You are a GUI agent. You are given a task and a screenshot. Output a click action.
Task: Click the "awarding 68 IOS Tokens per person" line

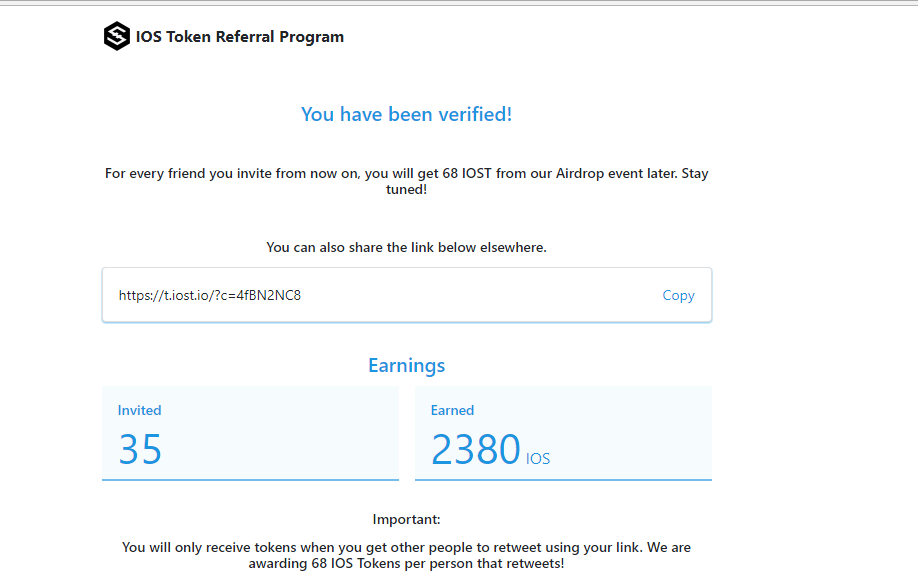[406, 564]
